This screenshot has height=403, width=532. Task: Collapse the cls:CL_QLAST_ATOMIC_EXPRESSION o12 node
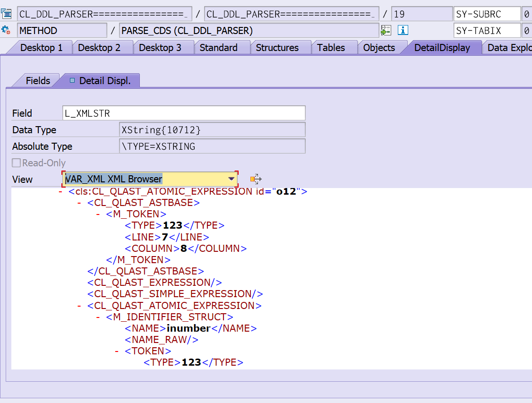[60, 192]
